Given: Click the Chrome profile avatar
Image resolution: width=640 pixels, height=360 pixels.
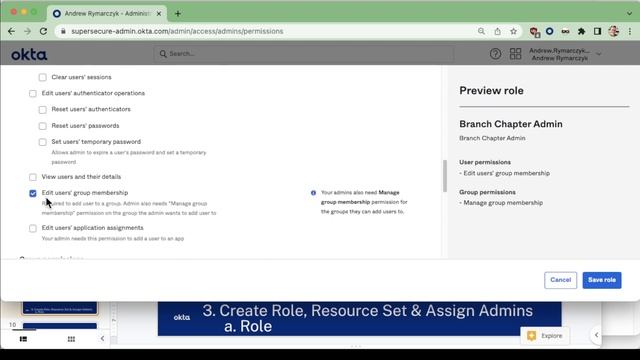Looking at the screenshot, I should [x=613, y=31].
